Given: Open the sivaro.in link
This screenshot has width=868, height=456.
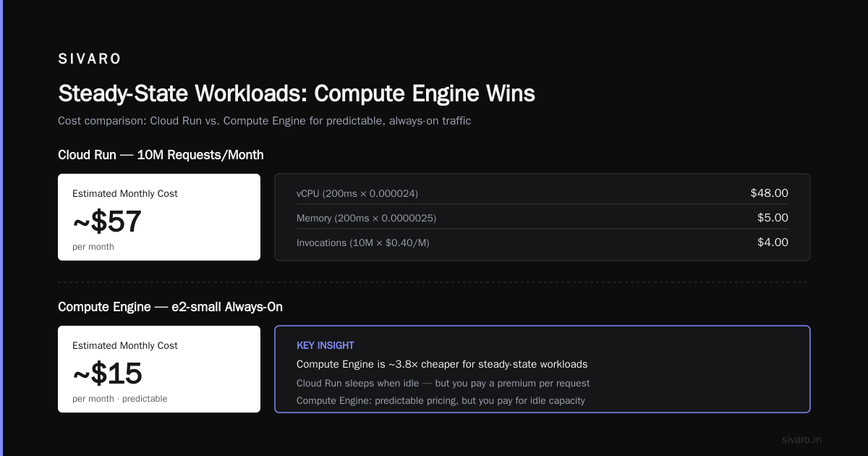Looking at the screenshot, I should 801,439.
